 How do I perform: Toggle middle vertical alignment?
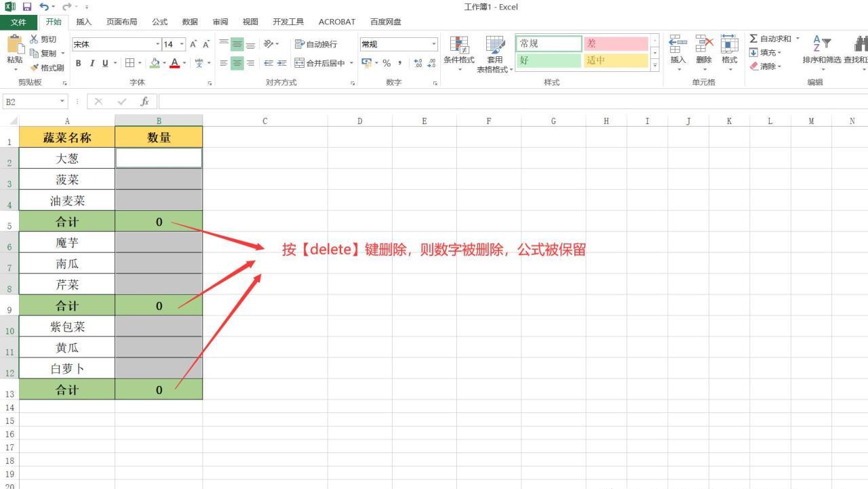point(237,44)
